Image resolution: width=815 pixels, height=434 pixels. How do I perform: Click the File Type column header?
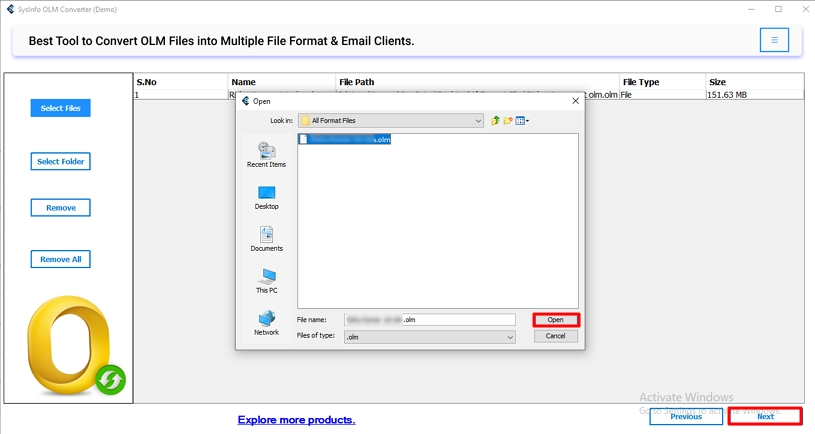click(662, 82)
